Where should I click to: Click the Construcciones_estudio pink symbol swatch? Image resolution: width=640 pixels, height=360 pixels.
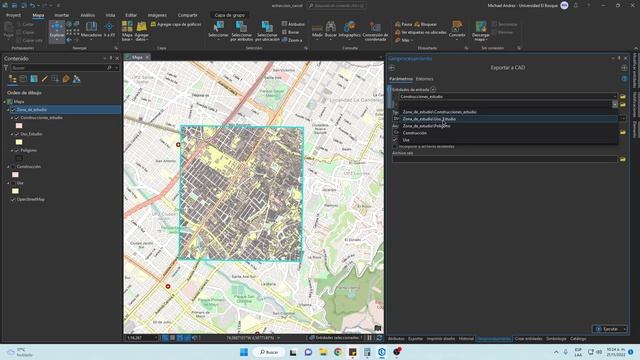tap(19, 126)
